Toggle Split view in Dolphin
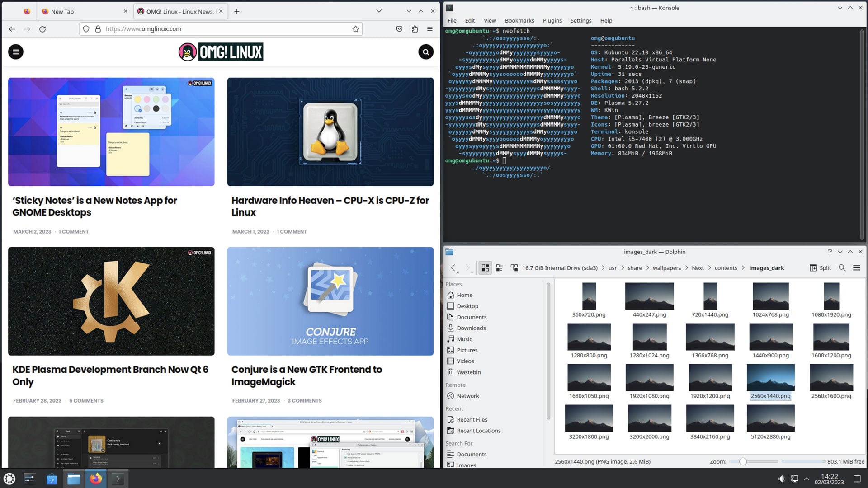The width and height of the screenshot is (868, 488). (x=821, y=268)
